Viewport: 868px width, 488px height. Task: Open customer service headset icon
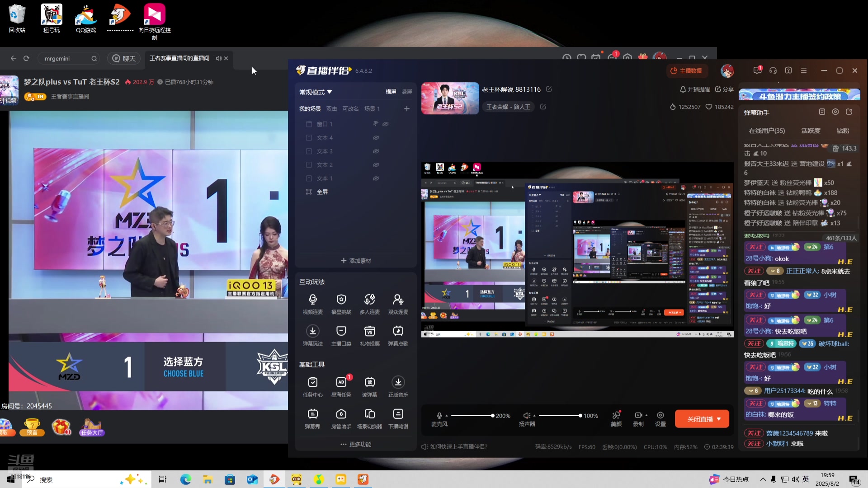click(x=773, y=70)
